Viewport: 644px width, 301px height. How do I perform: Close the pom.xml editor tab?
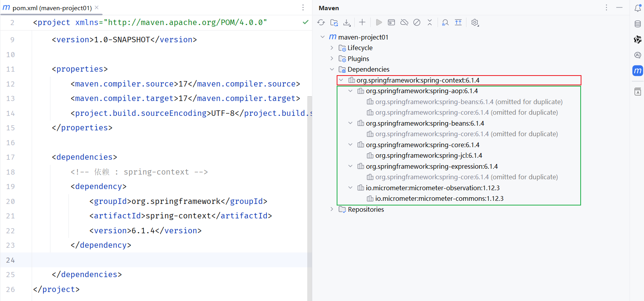(97, 7)
